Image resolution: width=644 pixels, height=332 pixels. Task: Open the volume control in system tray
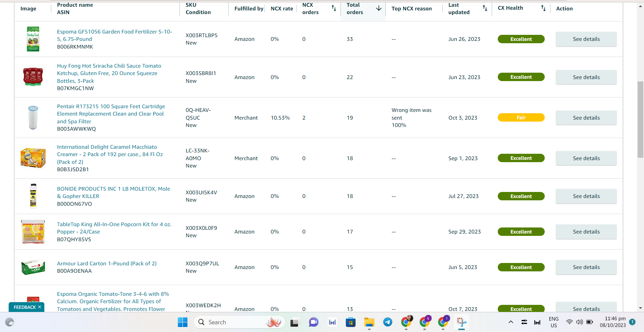579,322
